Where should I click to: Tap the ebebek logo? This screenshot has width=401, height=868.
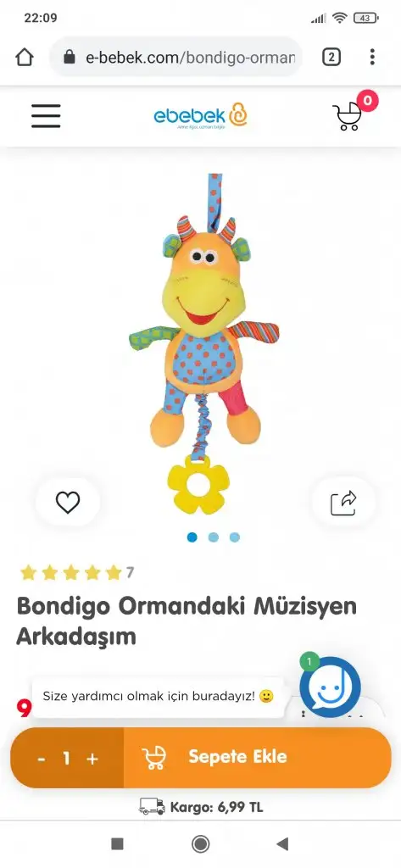point(200,115)
